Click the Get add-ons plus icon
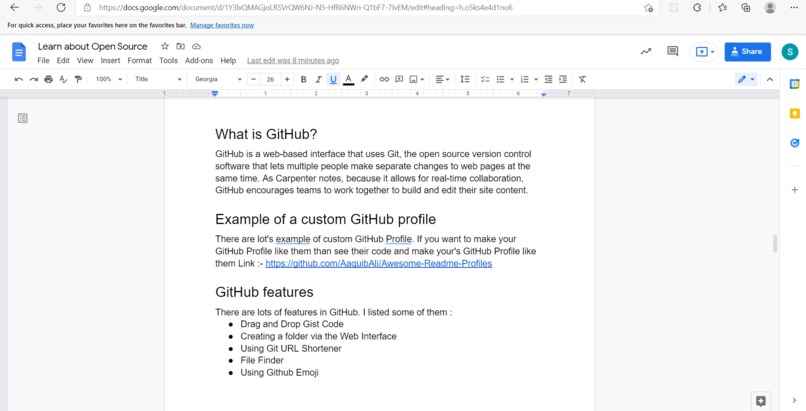The width and height of the screenshot is (806, 411). tap(794, 190)
